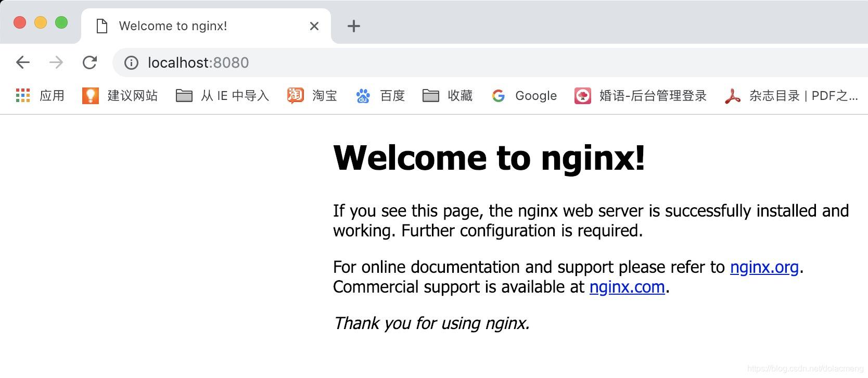Expand the 收藏 bookmark folder

(x=448, y=96)
